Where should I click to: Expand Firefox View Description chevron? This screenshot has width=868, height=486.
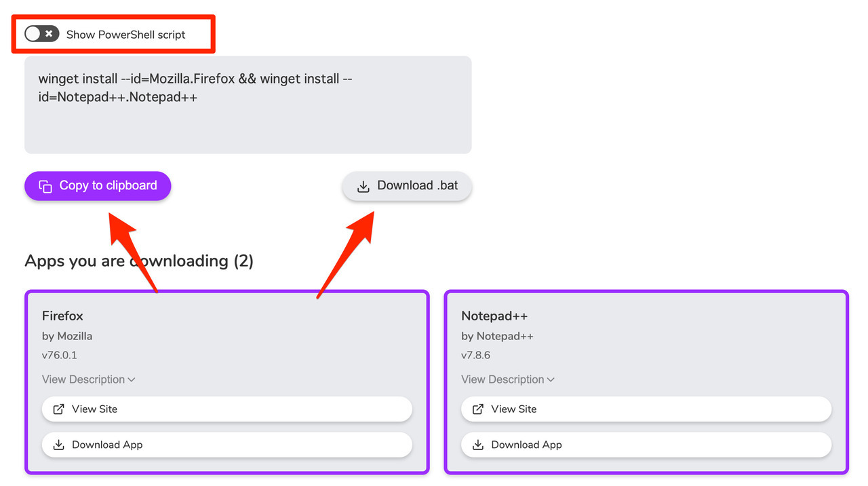pos(132,379)
